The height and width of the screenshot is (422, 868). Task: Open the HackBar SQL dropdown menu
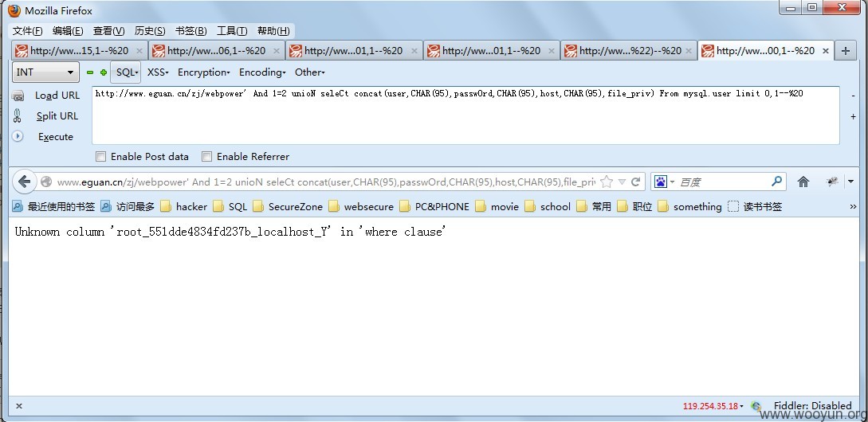126,72
